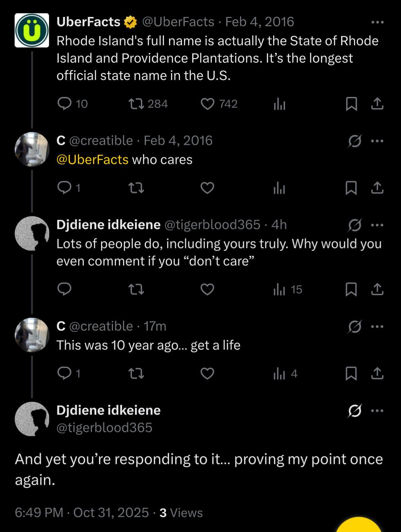Reply to the UberFacts Rhode Island tweet
Viewport: 401px width, 532px height.
64,104
